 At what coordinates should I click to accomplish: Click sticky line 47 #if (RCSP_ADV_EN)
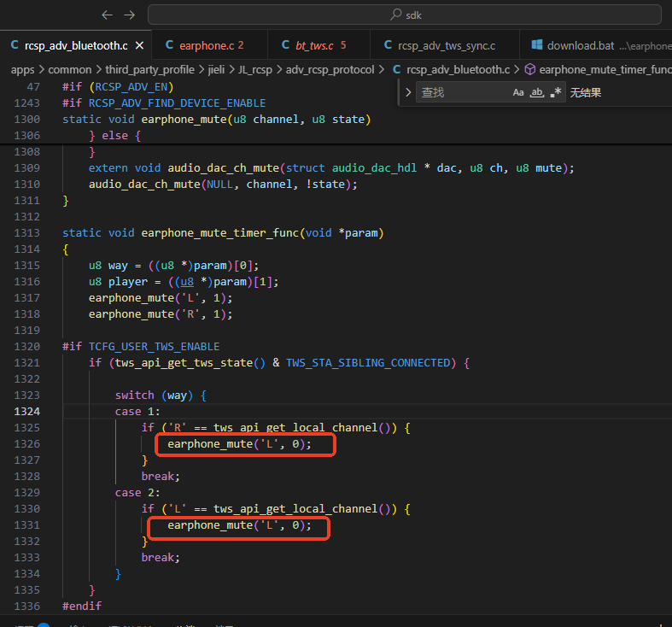click(x=118, y=87)
